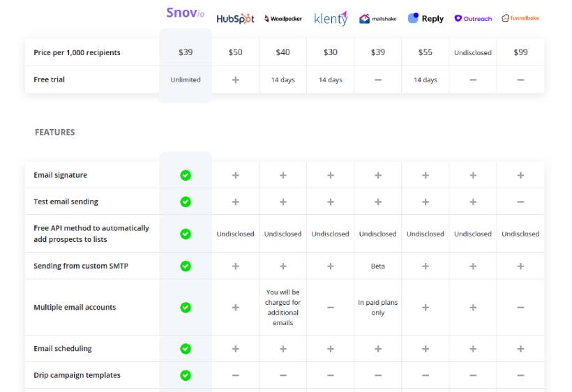
Task: Click Snov.io green check for Drip campaign templates
Action: point(186,375)
